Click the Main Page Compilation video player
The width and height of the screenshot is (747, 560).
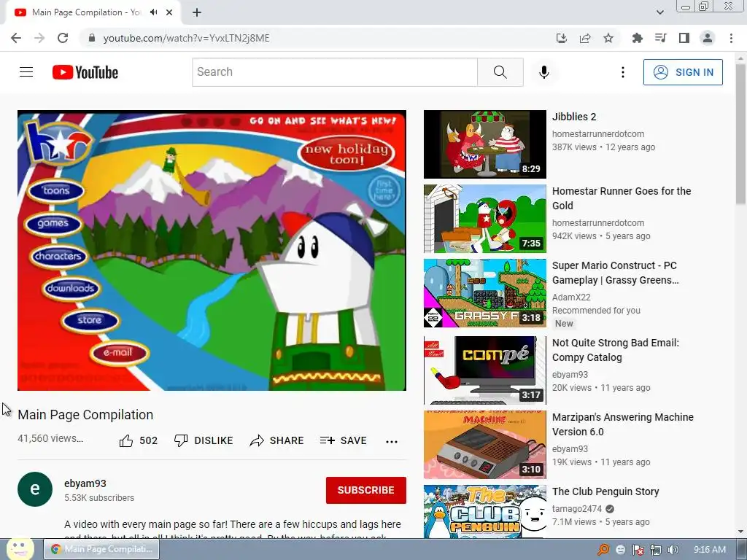(x=212, y=251)
